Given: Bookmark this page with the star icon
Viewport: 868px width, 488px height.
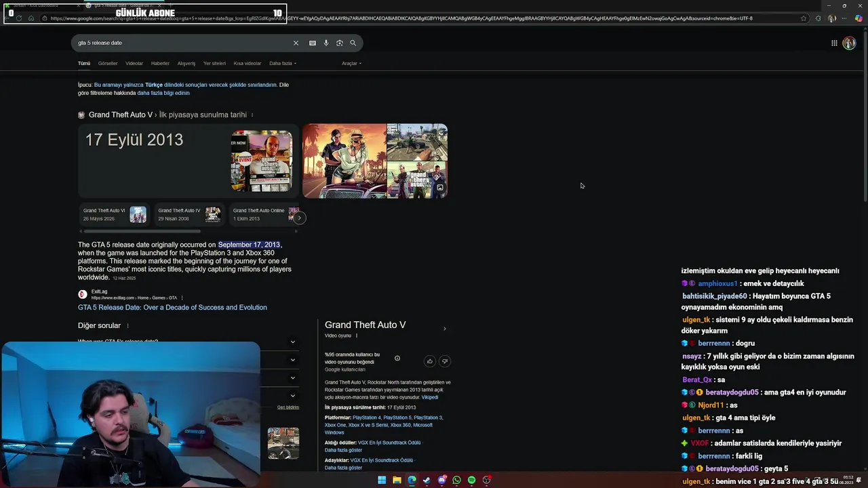Looking at the screenshot, I should [x=804, y=18].
